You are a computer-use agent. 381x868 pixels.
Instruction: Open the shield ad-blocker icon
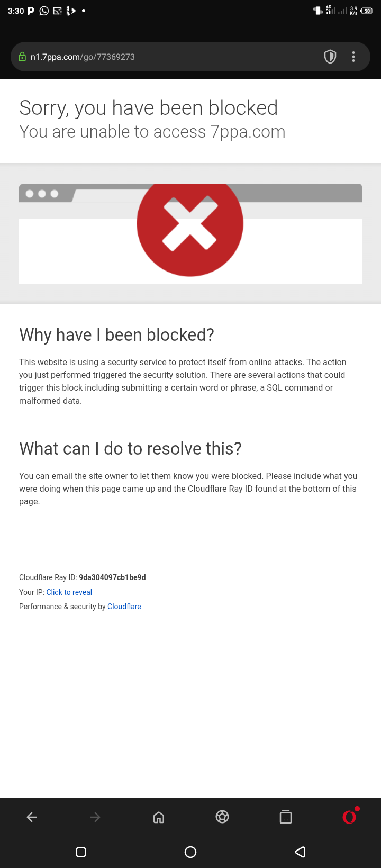coord(330,57)
